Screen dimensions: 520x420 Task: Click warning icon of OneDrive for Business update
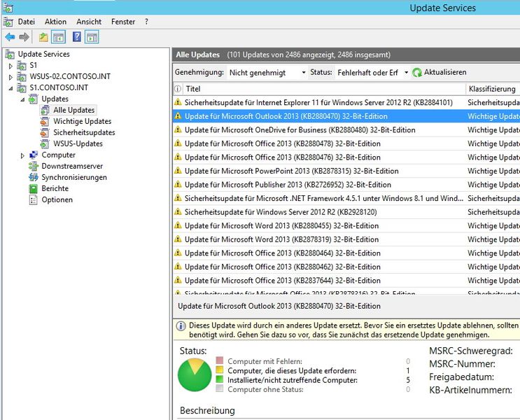178,129
